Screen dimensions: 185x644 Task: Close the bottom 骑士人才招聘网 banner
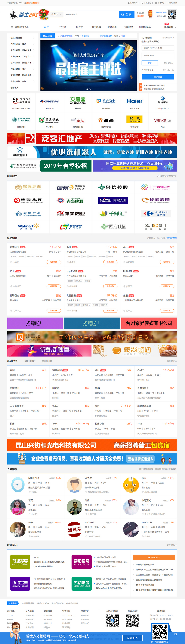[176, 634]
